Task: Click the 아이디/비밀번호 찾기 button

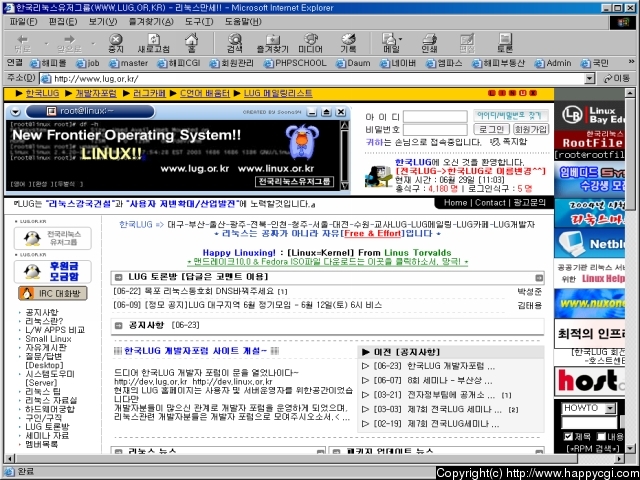Action: [509, 116]
